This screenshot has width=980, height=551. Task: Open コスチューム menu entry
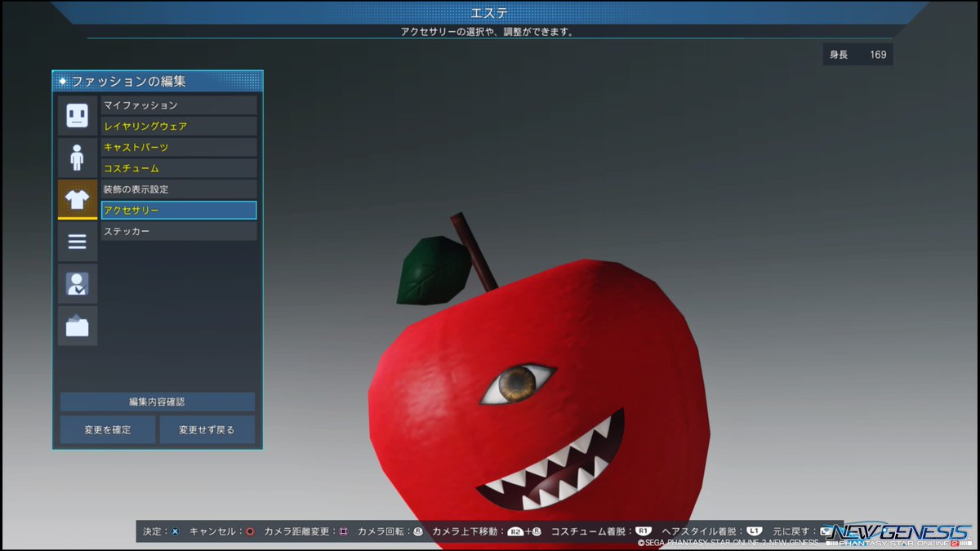(179, 168)
